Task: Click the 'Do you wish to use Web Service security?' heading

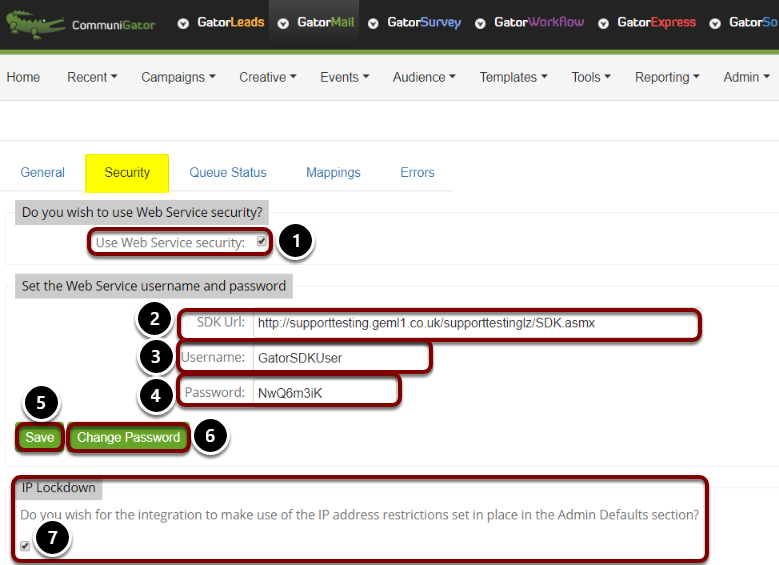Action: 142,212
